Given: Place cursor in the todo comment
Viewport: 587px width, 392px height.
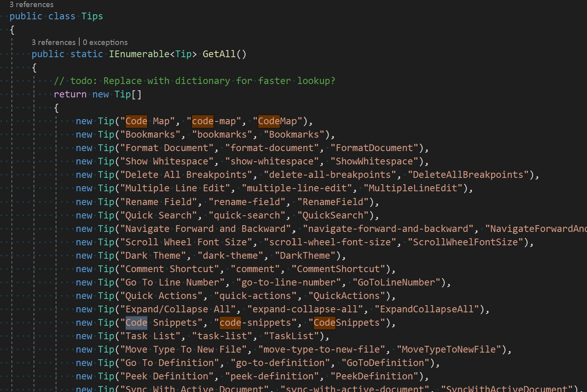Looking at the screenshot, I should [x=158, y=80].
